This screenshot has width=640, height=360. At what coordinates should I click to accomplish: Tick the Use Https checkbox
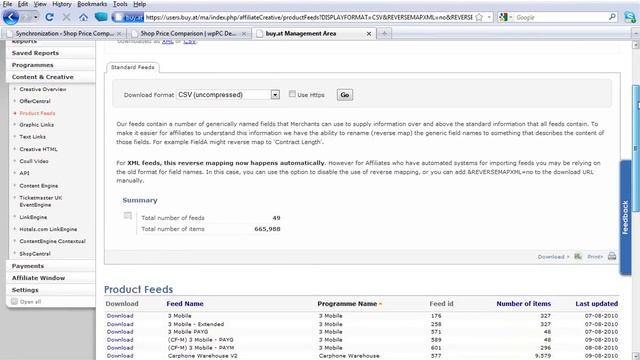[292, 94]
